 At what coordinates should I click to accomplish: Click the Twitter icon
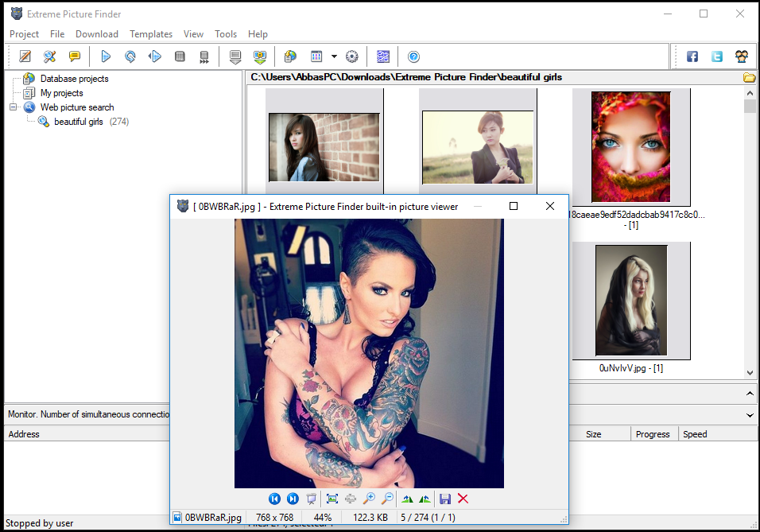(717, 56)
